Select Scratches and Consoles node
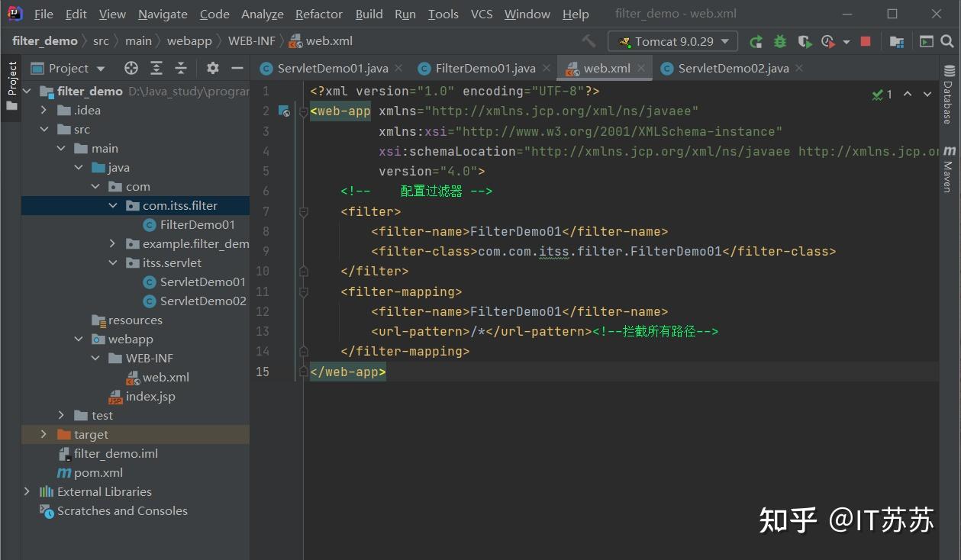 point(122,511)
